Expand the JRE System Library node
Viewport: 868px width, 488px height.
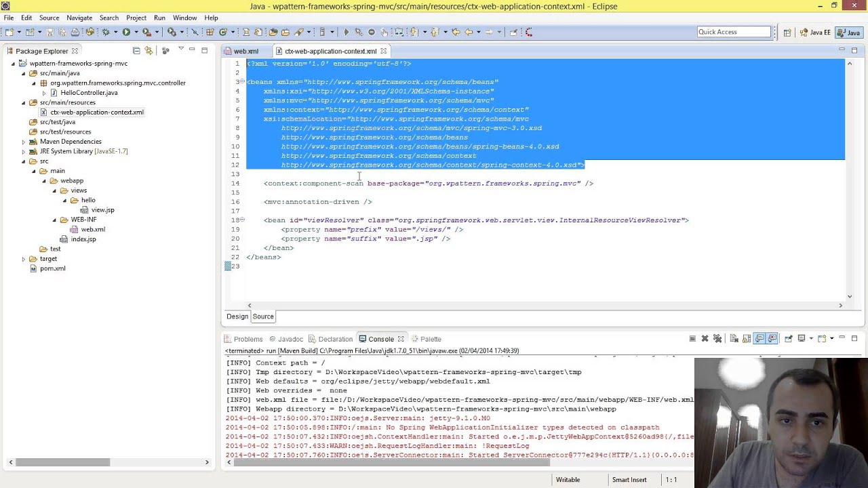24,151
